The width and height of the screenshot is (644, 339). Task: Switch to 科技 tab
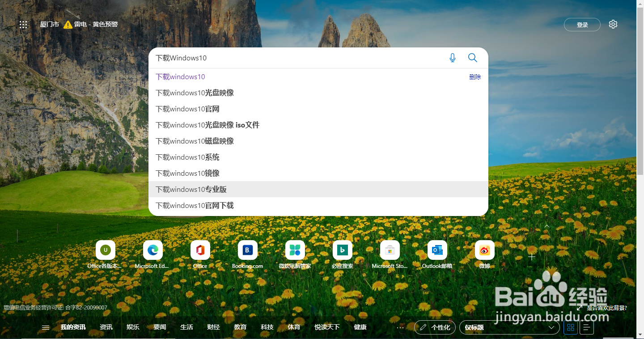click(x=267, y=327)
